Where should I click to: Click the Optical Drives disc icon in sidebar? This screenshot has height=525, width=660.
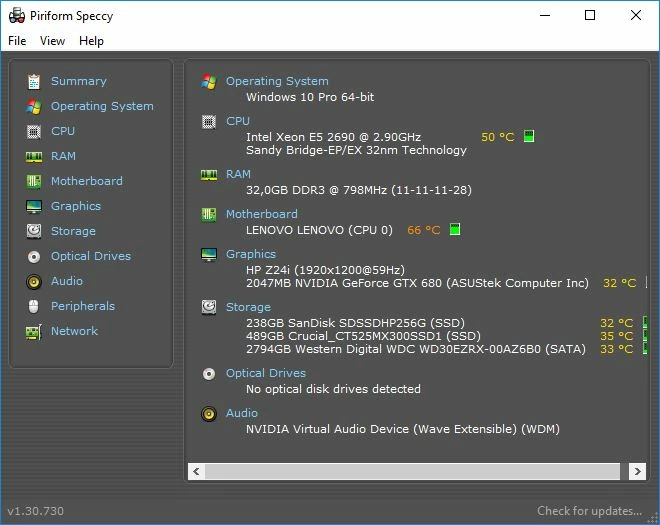point(34,256)
